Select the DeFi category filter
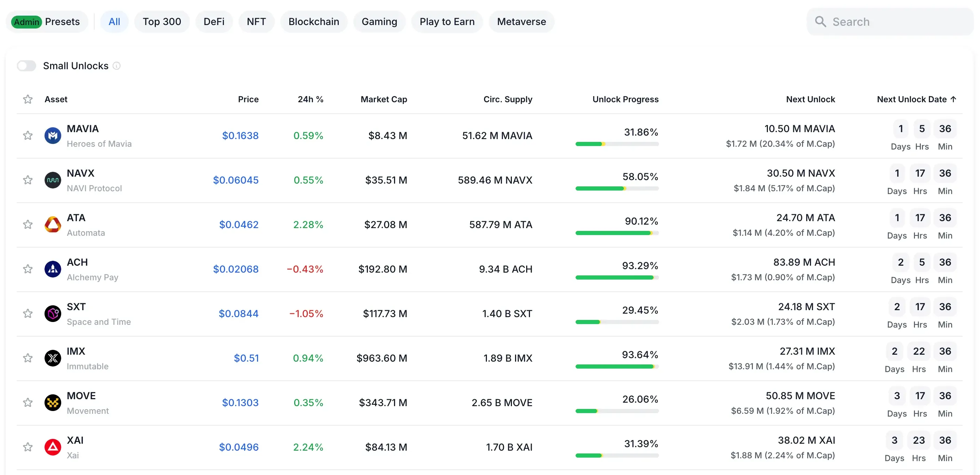The image size is (980, 475). click(x=214, y=22)
